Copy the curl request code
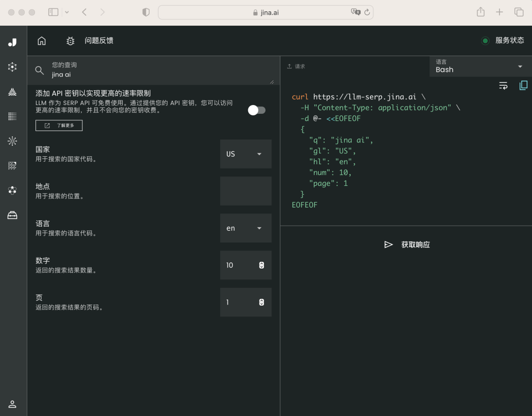Viewport: 532px width, 416px height. 523,85
